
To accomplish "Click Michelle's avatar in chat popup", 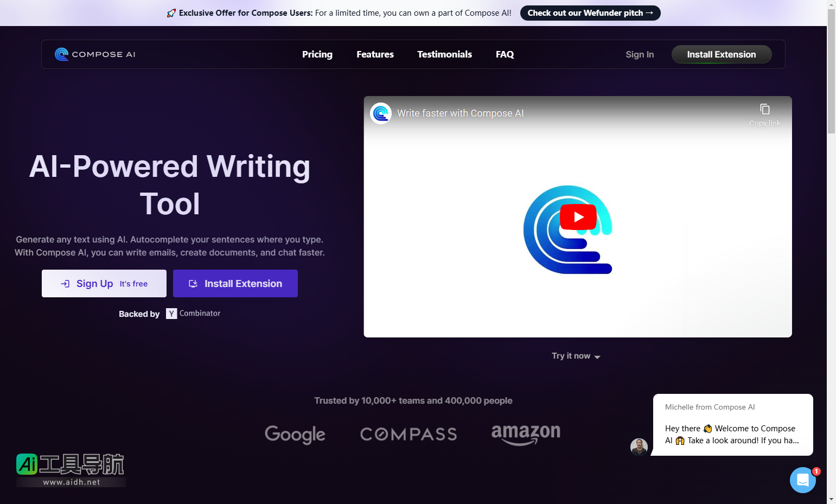I will coord(639,446).
